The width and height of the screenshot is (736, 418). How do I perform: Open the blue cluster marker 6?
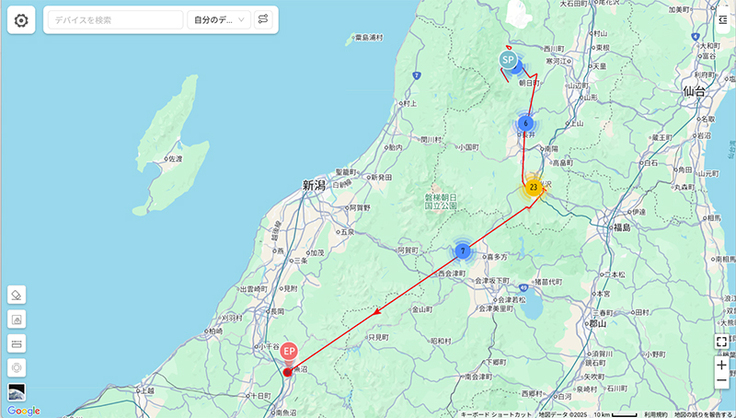click(526, 124)
